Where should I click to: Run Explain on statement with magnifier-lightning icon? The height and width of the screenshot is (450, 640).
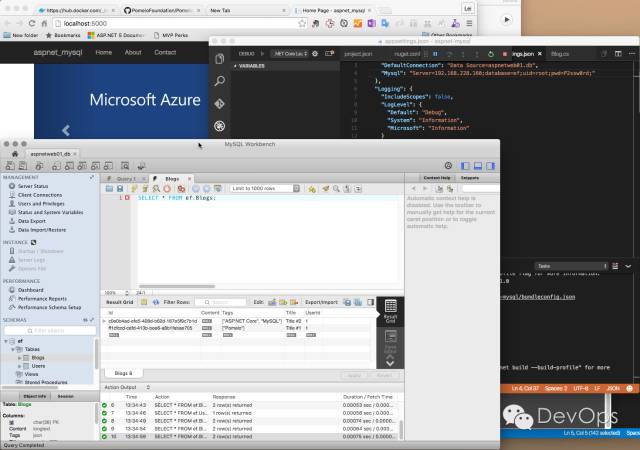(156, 188)
